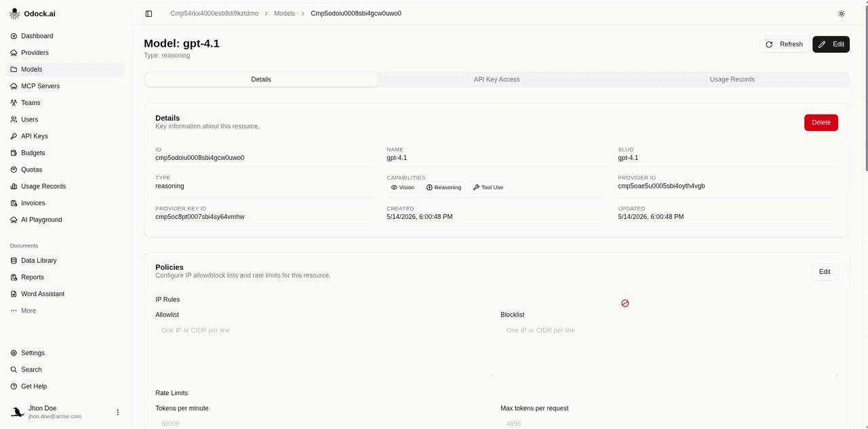Click the ID value cmp5odoiu0008sbi4gcw0uwo0
868x429 pixels.
click(x=200, y=158)
